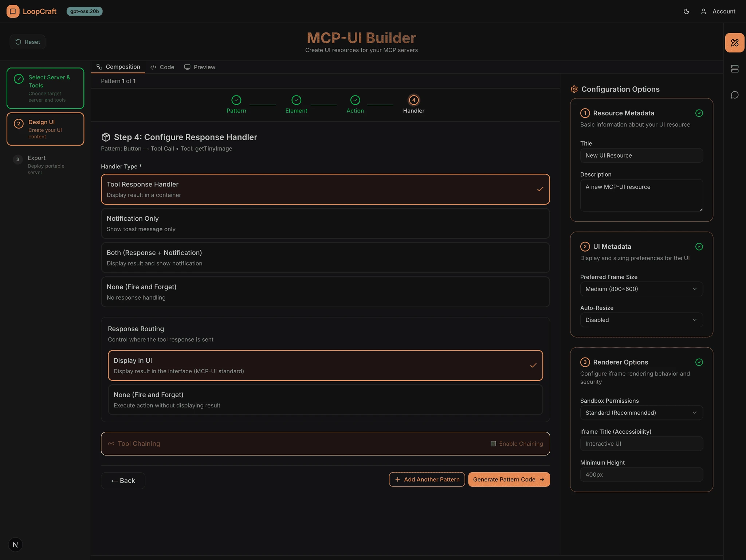Click "Handler Type *" label
This screenshot has height=560, width=746.
[x=121, y=167]
